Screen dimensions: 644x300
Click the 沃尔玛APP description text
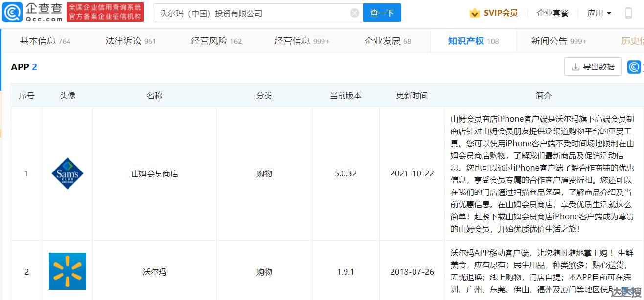(x=543, y=272)
